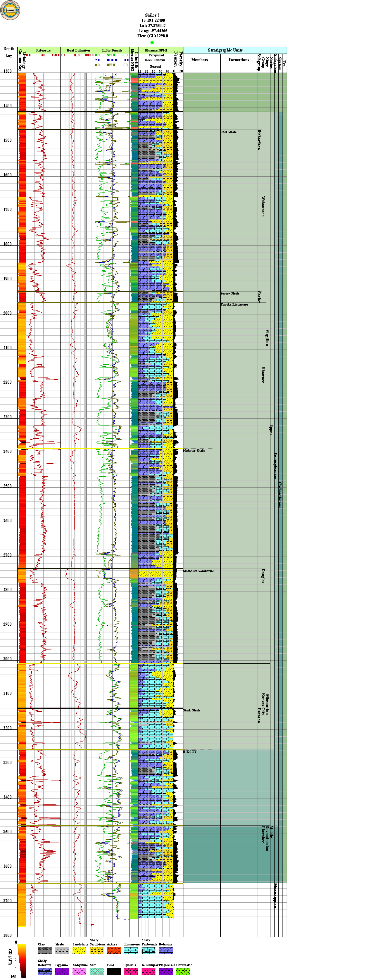Click the green well location dot
Image resolution: width=373 pixels, height=980 pixels.
click(152, 43)
